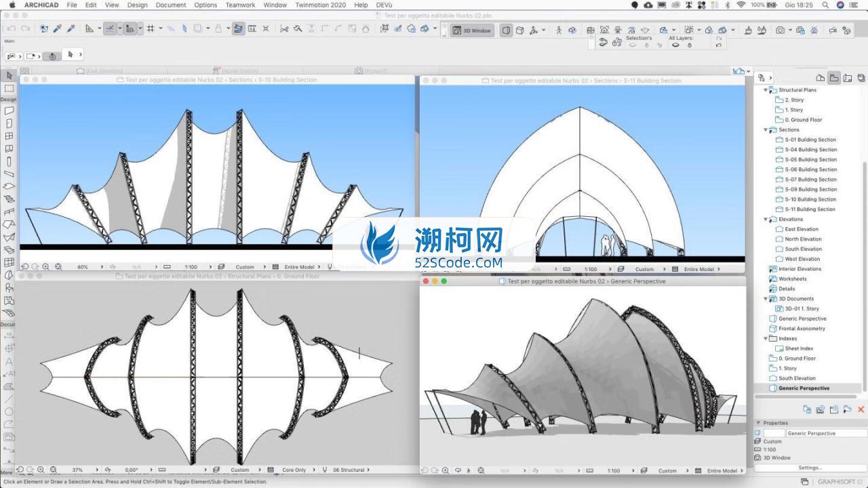Viewport: 868px width, 488px height.
Task: Click the camera capture icon in toolbar
Action: (781, 30)
